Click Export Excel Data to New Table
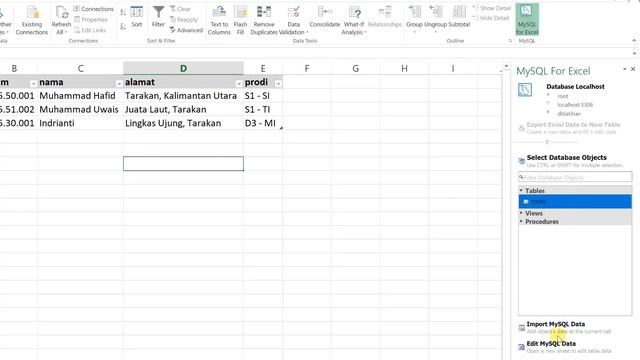This screenshot has height=360, width=640. [x=569, y=128]
